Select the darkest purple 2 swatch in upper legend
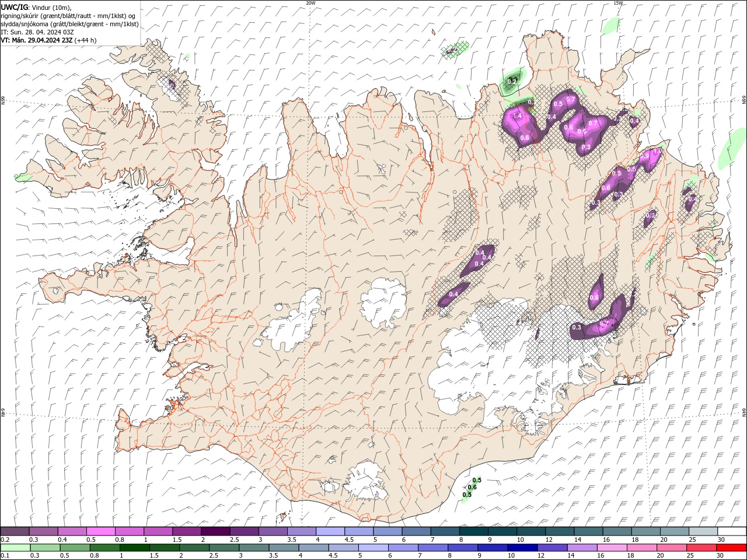747x560 pixels. coord(215,531)
